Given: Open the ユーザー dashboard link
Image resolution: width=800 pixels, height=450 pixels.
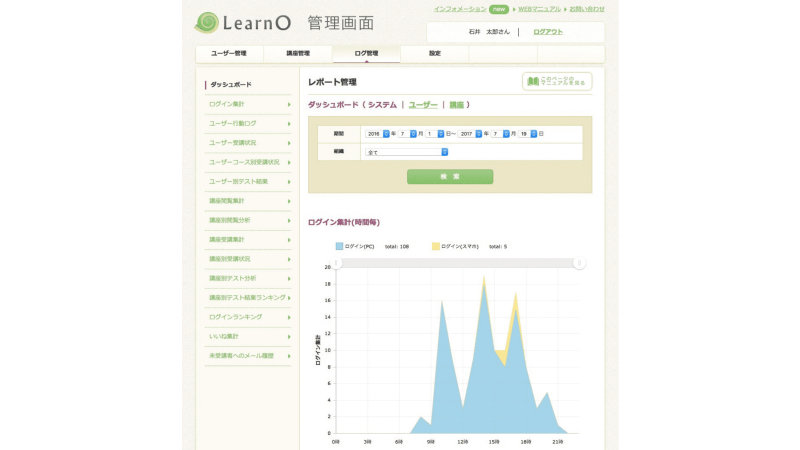Looking at the screenshot, I should point(423,105).
